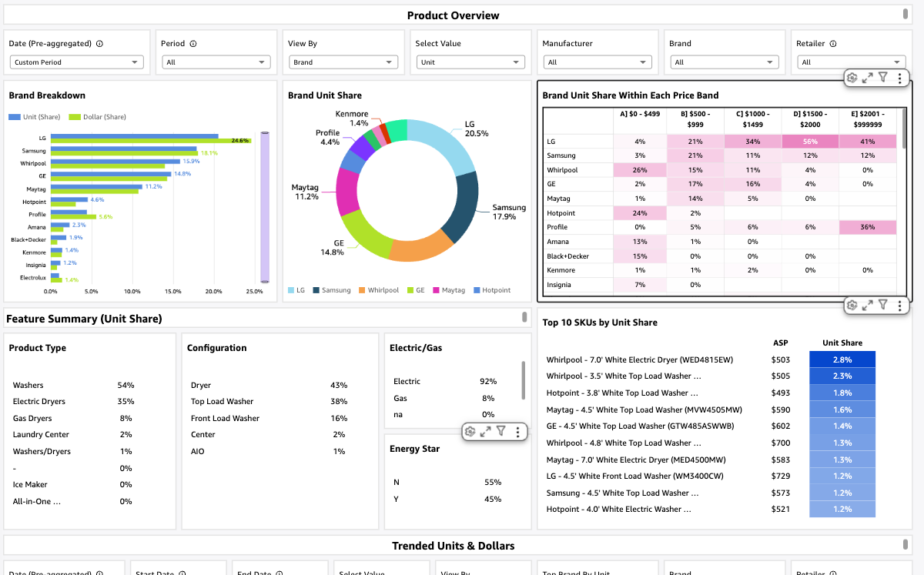Click the purple vertical slider in Brand Breakdown

tap(265, 207)
